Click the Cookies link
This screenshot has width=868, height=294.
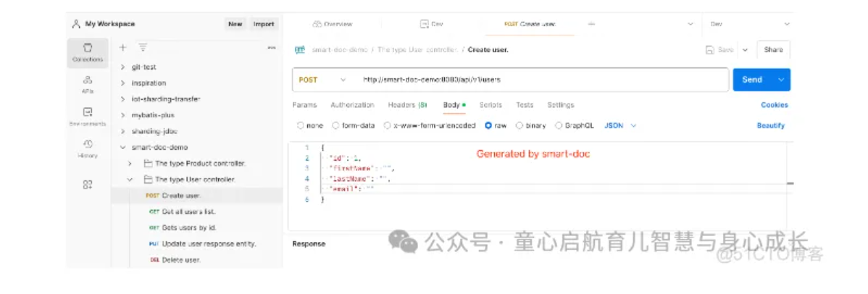[x=774, y=105]
